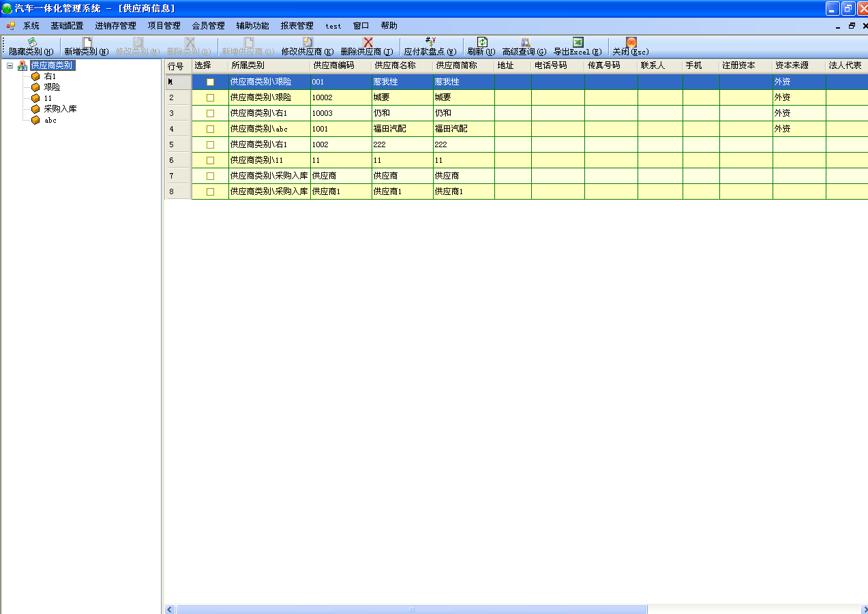
Task: Click the 电话号码 column header
Action: click(558, 66)
